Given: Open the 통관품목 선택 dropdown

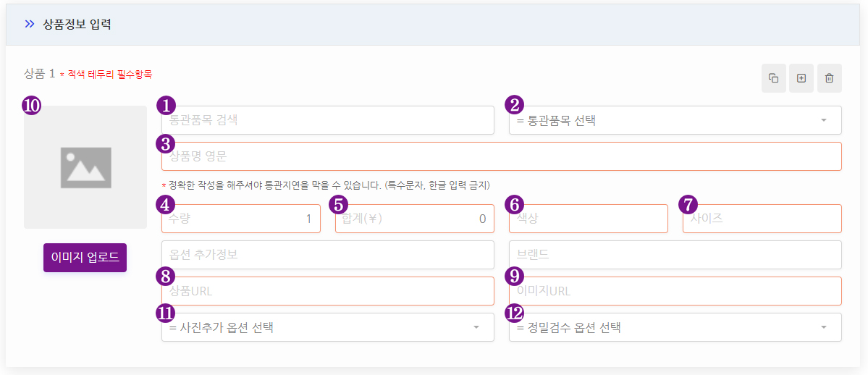Looking at the screenshot, I should (675, 120).
